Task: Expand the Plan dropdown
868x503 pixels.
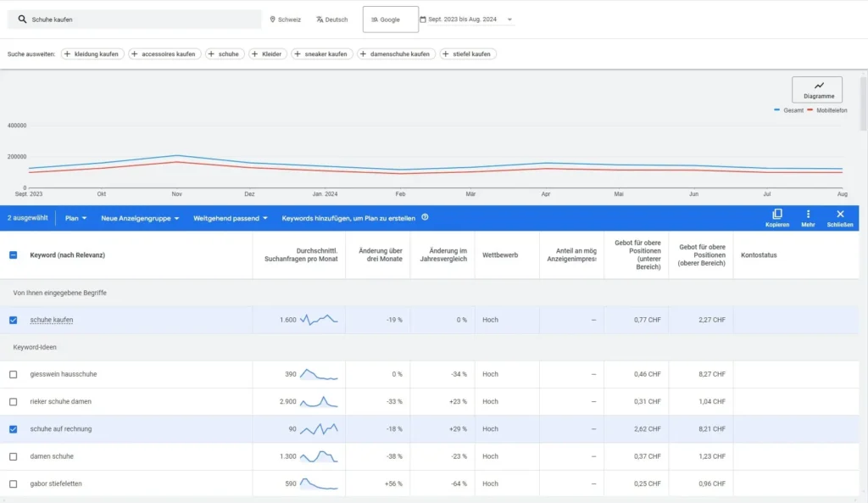Action: click(75, 218)
